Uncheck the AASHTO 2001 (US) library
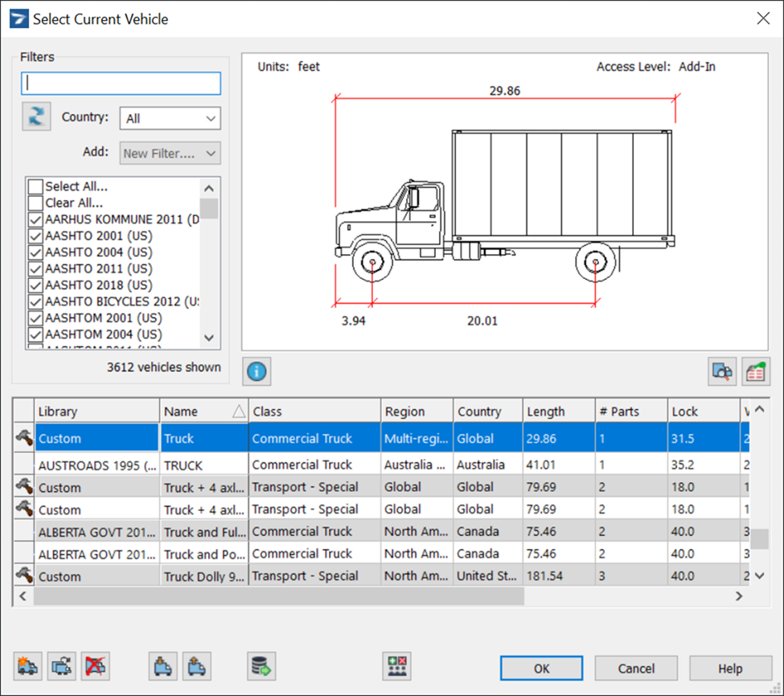 [35, 236]
